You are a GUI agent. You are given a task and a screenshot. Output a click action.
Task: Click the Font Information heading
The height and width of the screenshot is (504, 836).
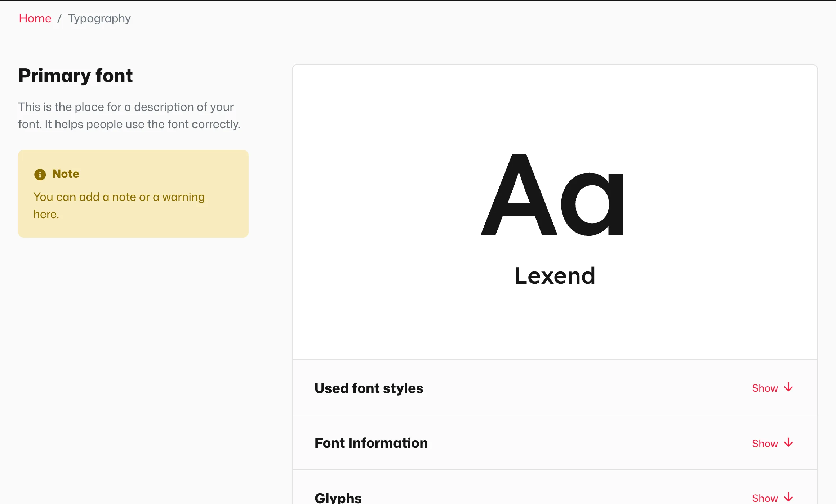371,443
